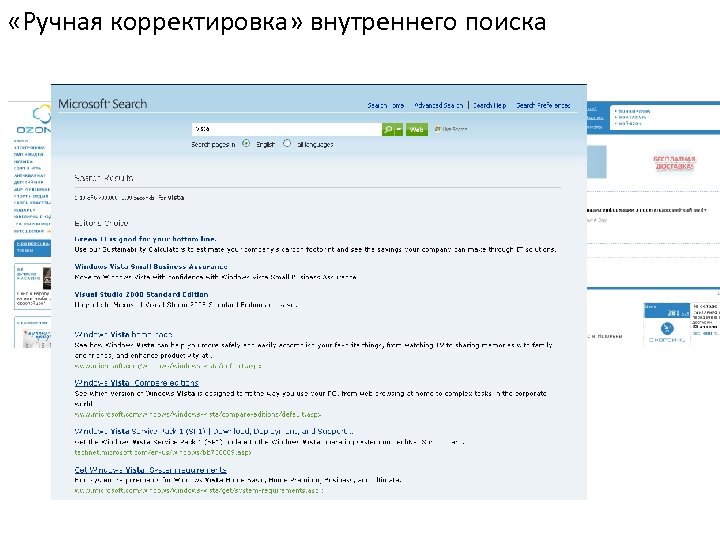
Task: Click the results count line ending in 'vista'
Action: [129, 197]
